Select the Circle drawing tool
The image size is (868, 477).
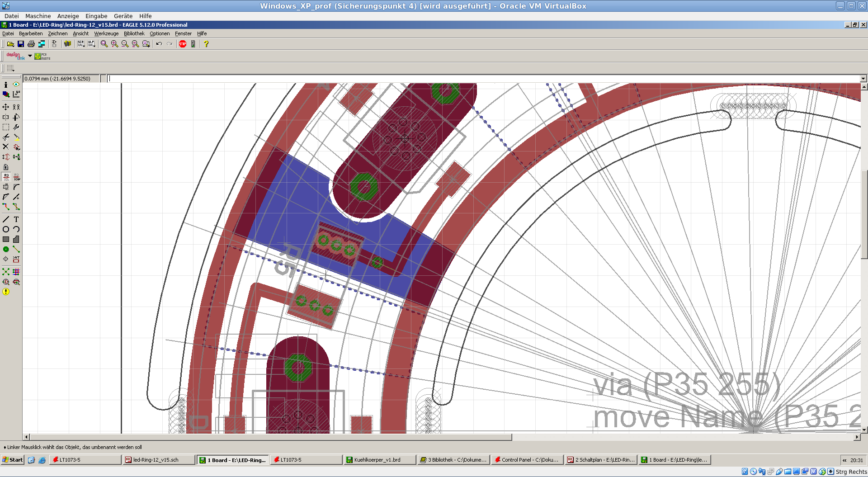click(x=6, y=229)
